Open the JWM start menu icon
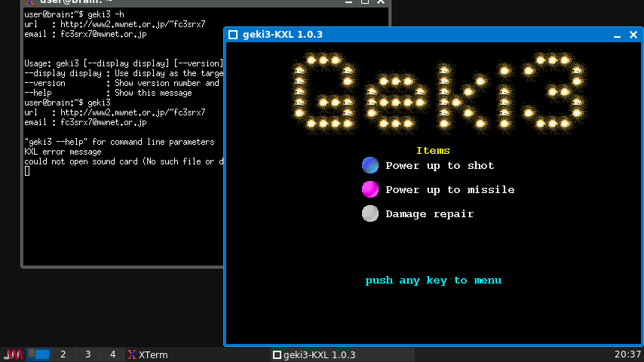644x362 pixels. pos(13,354)
